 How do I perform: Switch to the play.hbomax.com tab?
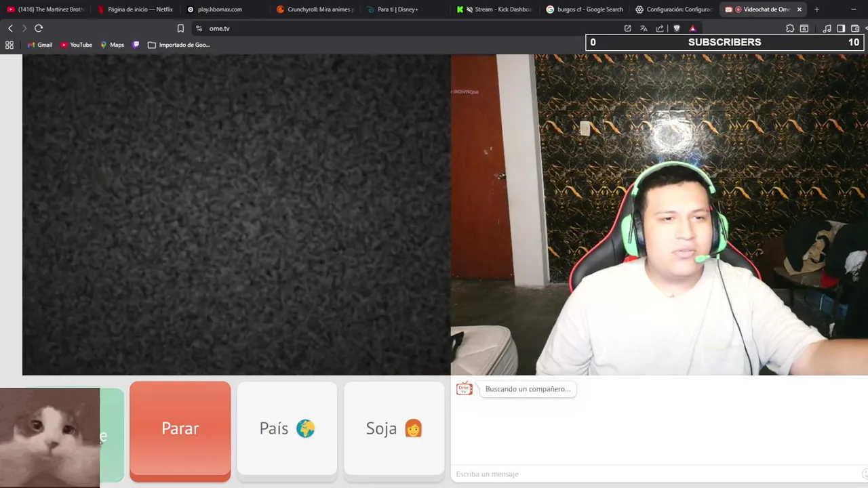point(224,9)
